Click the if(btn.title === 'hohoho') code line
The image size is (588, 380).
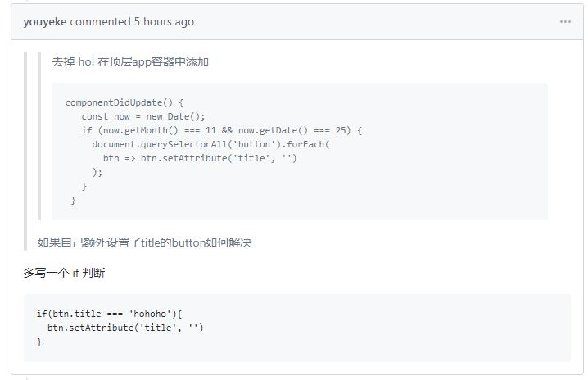tap(109, 314)
